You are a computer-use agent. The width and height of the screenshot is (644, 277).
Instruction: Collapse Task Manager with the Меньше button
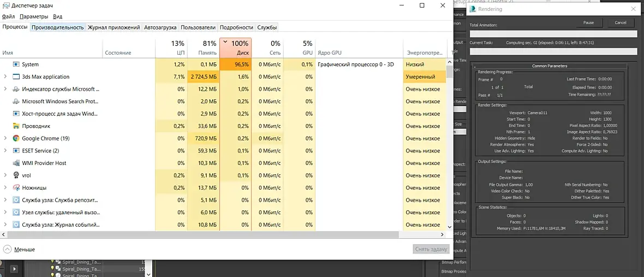[19, 249]
